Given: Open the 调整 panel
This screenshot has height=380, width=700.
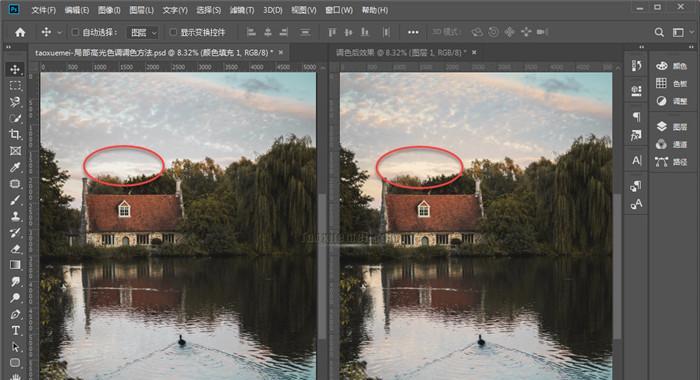Looking at the screenshot, I should point(671,101).
